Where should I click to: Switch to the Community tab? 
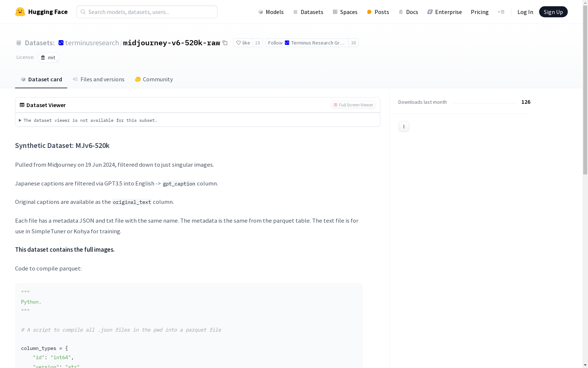click(x=154, y=79)
